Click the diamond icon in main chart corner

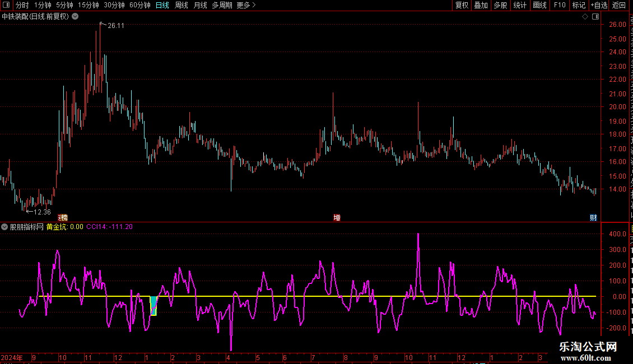[585, 17]
